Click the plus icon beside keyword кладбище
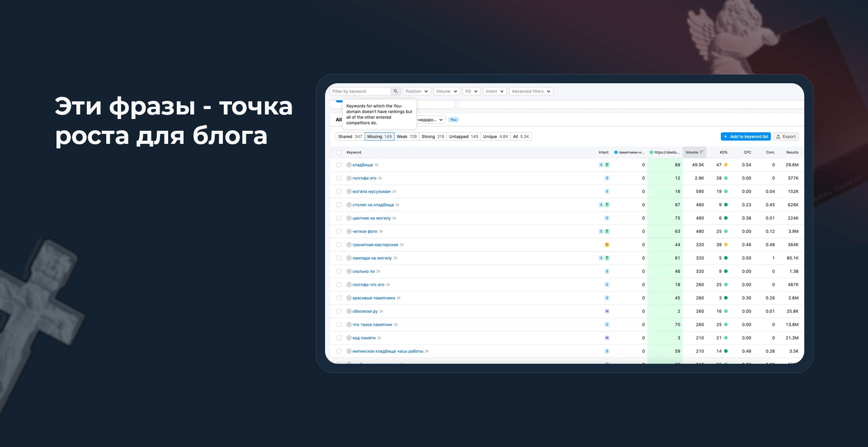The height and width of the screenshot is (447, 868). 349,165
